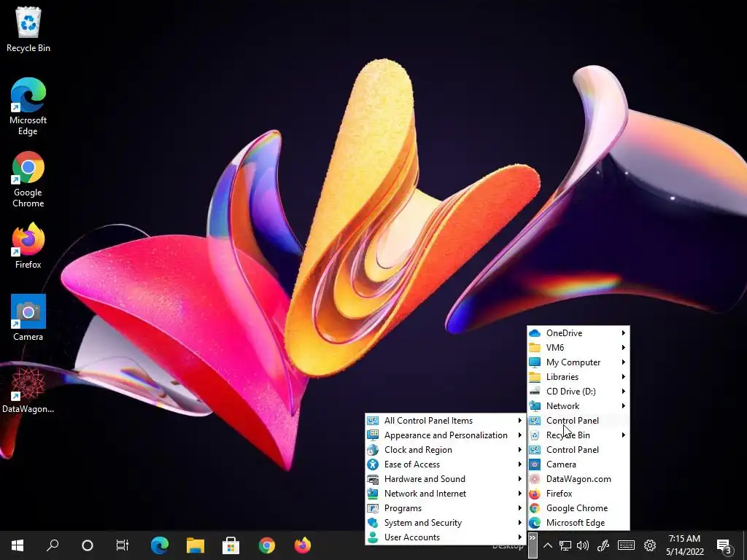Open File Explorer from taskbar
The width and height of the screenshot is (747, 560).
coord(196,545)
